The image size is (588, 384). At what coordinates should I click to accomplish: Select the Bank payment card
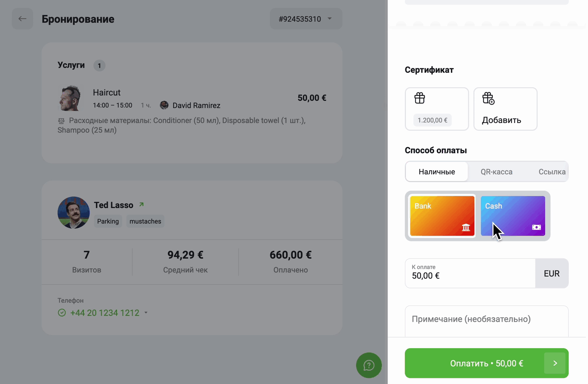442,216
